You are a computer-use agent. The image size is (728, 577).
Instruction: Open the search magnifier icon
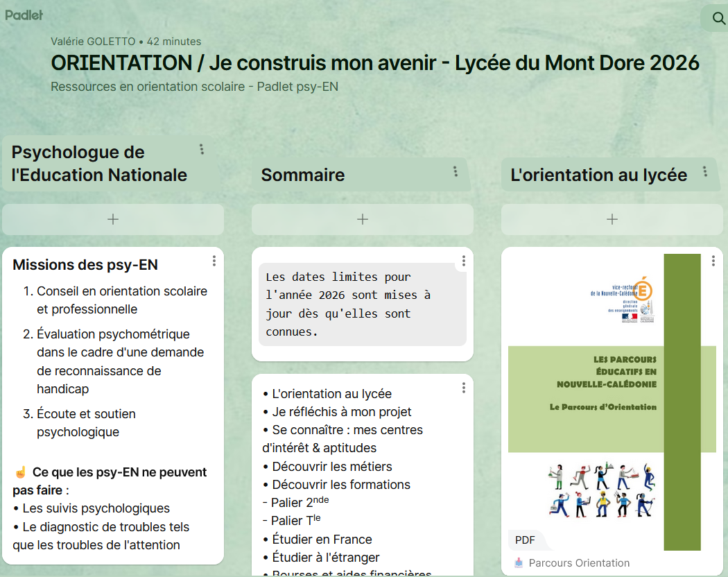coord(718,18)
